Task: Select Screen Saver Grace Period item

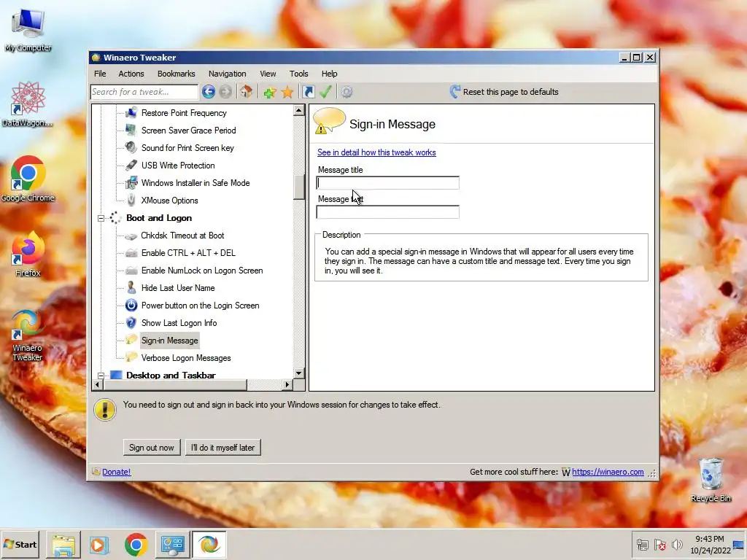Action: (x=189, y=131)
